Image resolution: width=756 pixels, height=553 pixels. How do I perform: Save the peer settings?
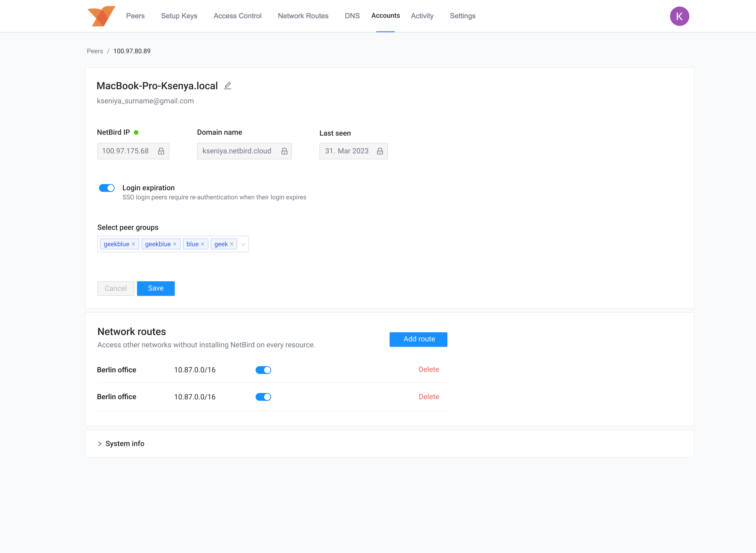pyautogui.click(x=156, y=288)
